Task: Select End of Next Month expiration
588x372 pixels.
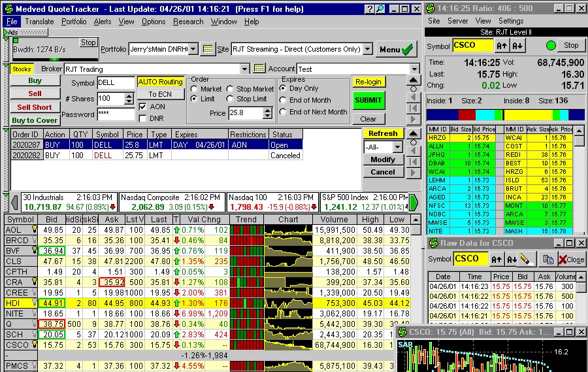Action: 283,112
